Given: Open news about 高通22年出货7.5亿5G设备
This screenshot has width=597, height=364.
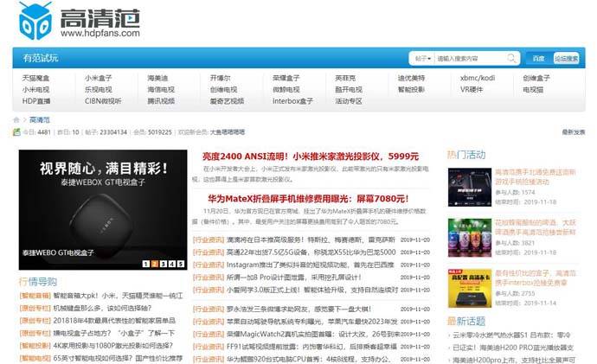Looking at the screenshot, I should 311,252.
